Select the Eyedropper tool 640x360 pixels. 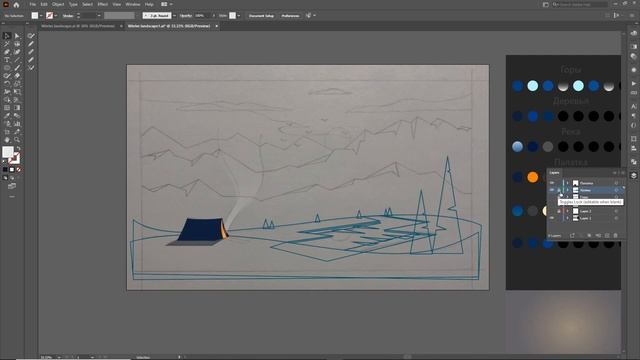pyautogui.click(x=7, y=116)
